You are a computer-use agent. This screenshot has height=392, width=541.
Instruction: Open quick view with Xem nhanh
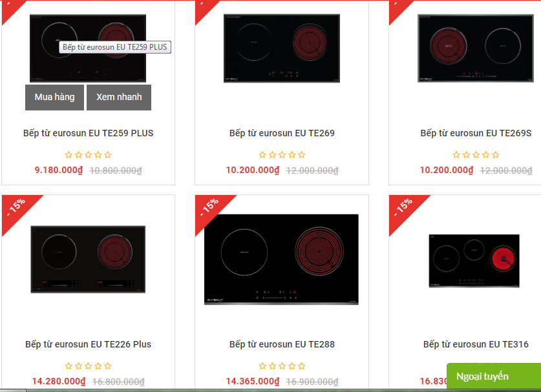pyautogui.click(x=119, y=98)
